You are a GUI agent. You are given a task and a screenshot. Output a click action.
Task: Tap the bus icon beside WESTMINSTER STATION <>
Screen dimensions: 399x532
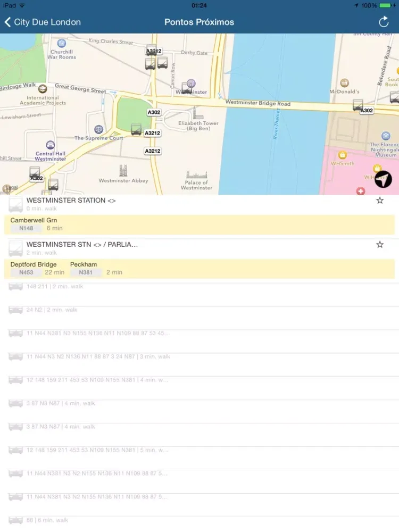click(15, 205)
